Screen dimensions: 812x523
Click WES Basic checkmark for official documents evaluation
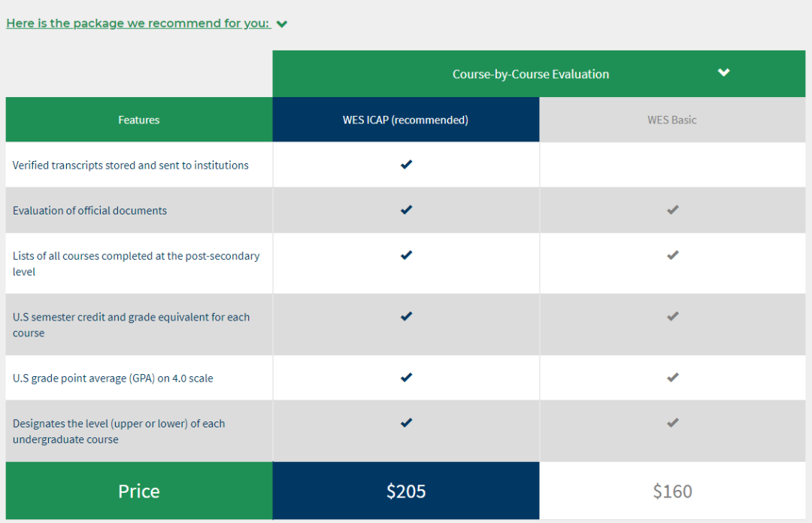pyautogui.click(x=673, y=210)
